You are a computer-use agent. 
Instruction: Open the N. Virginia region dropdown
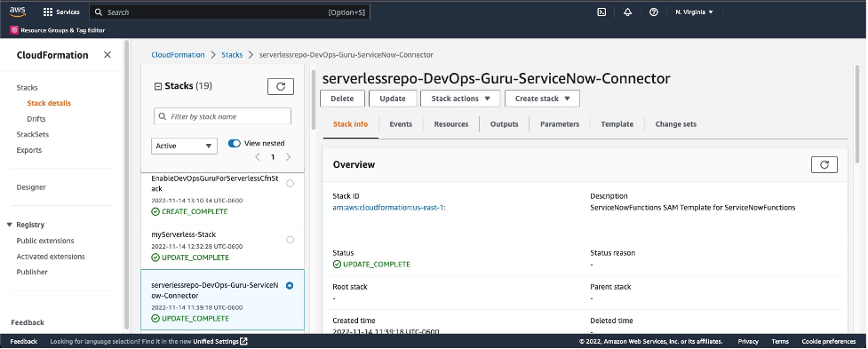(x=694, y=12)
